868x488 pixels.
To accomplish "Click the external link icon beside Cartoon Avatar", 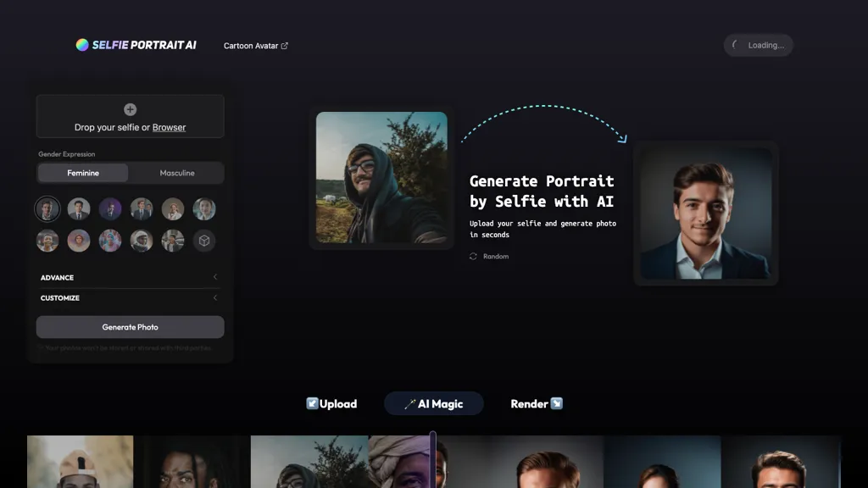I will (285, 44).
